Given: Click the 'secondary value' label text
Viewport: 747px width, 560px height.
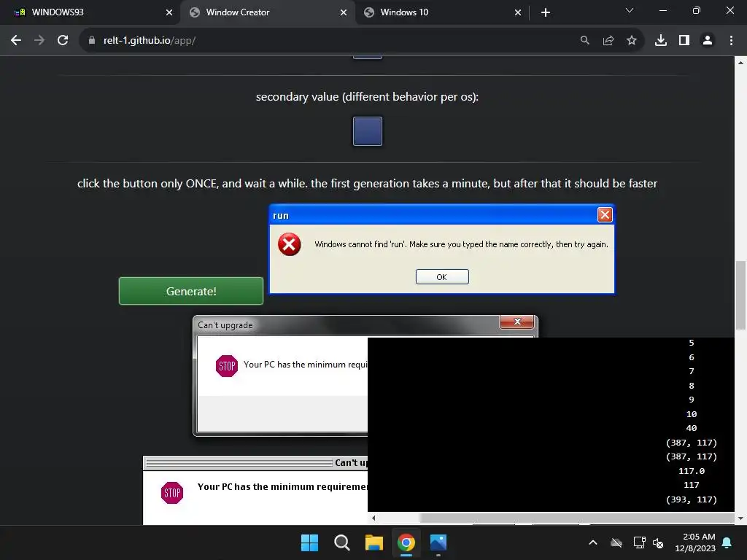Looking at the screenshot, I should (x=368, y=97).
